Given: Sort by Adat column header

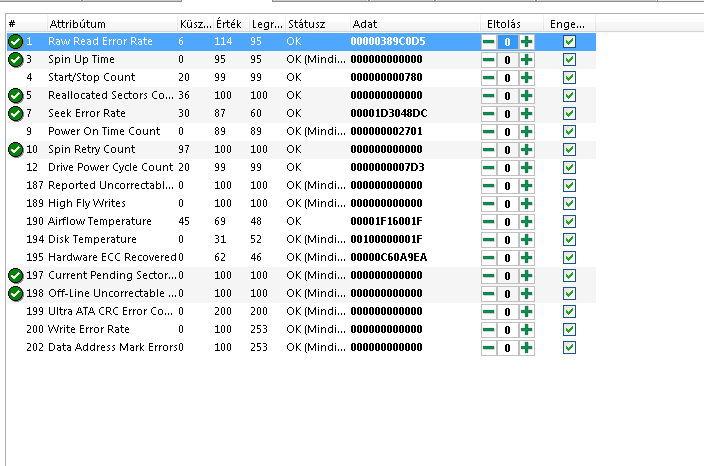Looking at the screenshot, I should (x=414, y=24).
